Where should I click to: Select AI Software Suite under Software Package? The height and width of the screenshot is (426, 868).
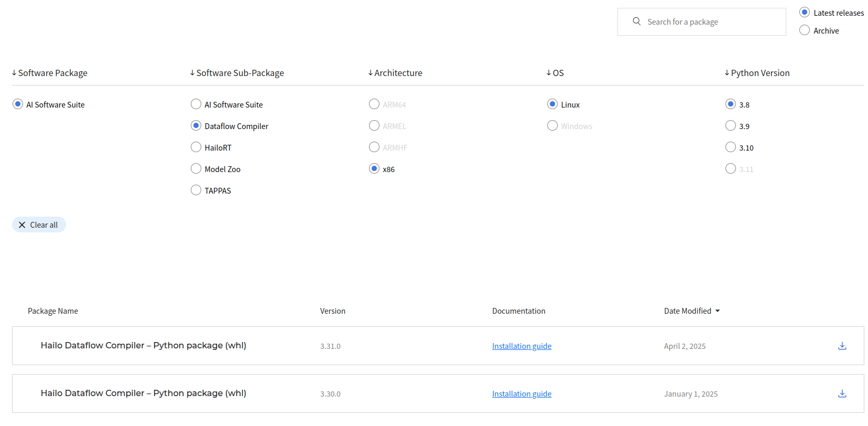(x=18, y=104)
